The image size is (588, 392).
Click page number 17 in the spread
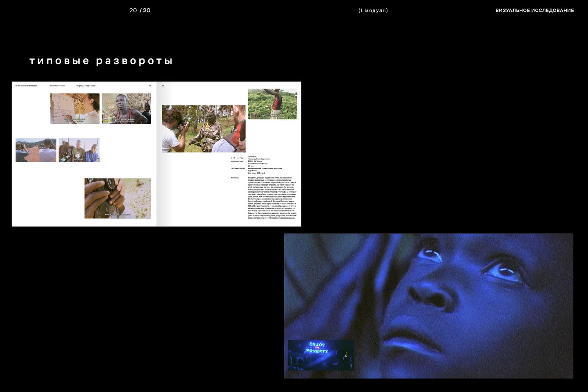point(163,86)
